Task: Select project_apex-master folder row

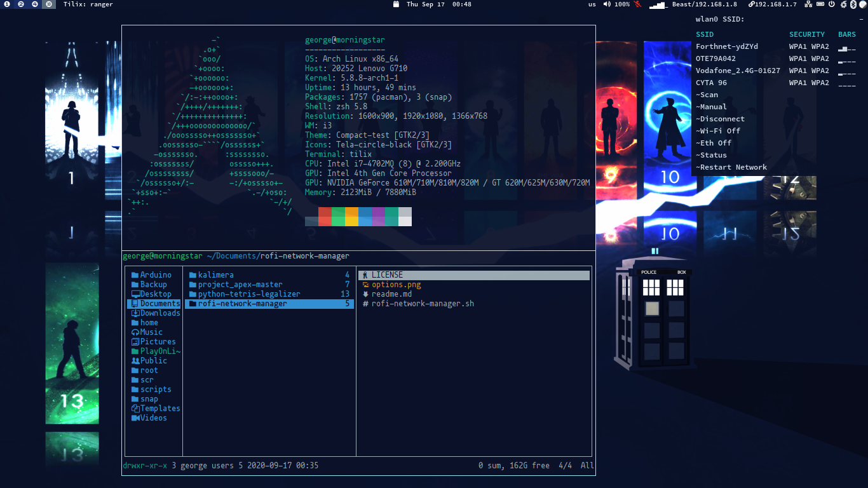Action: [x=269, y=285]
